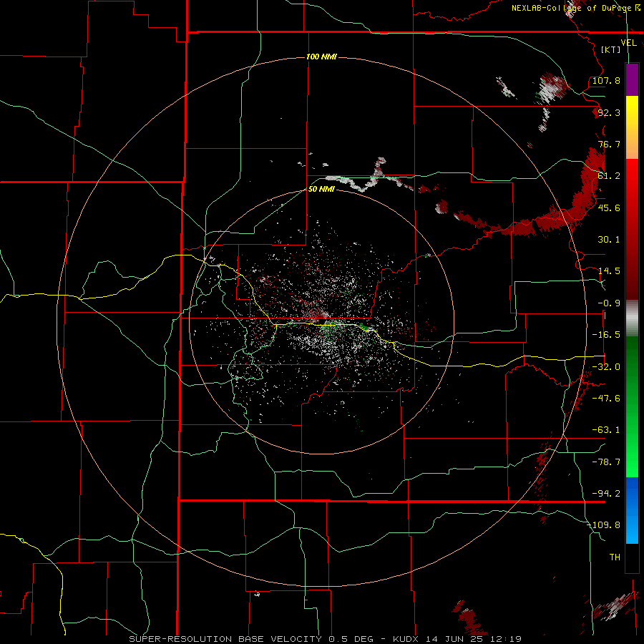This screenshot has width=644, height=644.
Task: Click the -32.0 legend value
Action: coord(606,367)
